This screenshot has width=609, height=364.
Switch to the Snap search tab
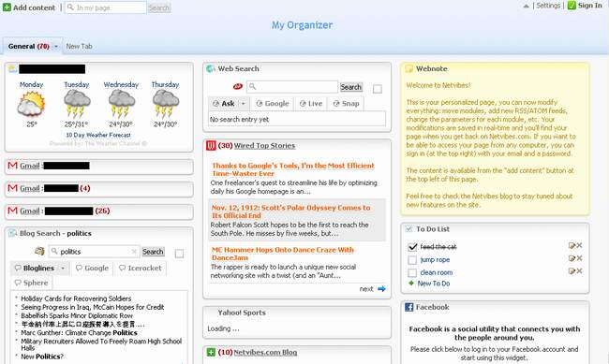point(346,104)
